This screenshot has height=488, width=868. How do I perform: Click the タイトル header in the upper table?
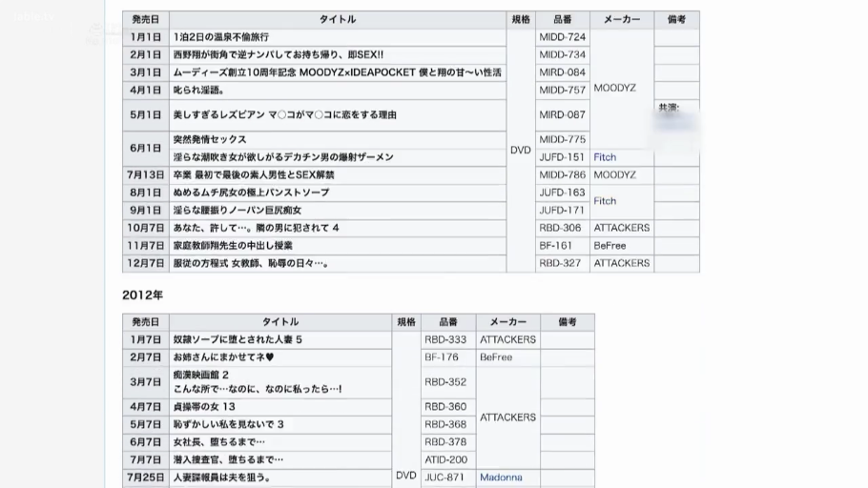[x=338, y=19]
